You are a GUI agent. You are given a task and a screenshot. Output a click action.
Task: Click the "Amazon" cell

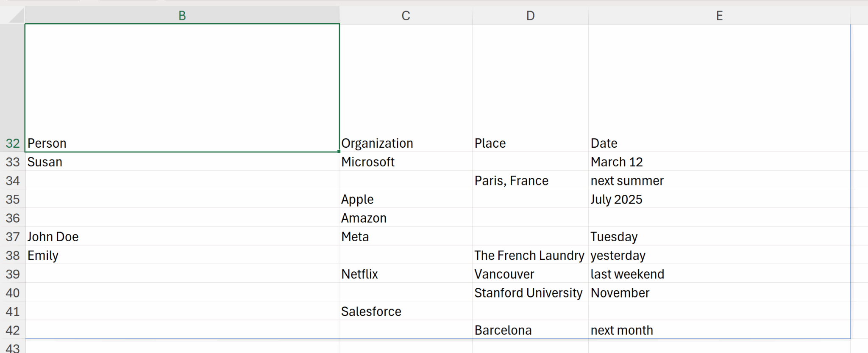[x=406, y=217]
